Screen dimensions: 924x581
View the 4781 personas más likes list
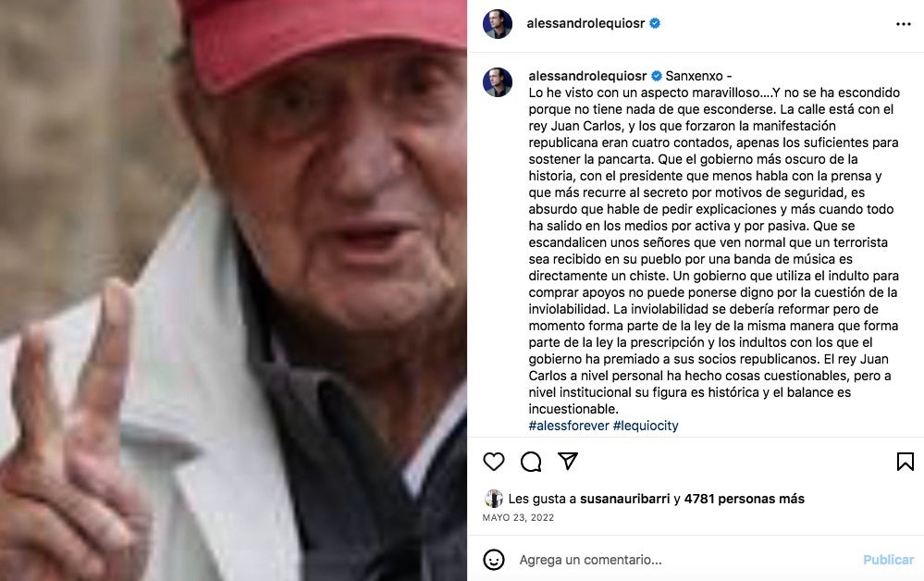[x=745, y=499]
